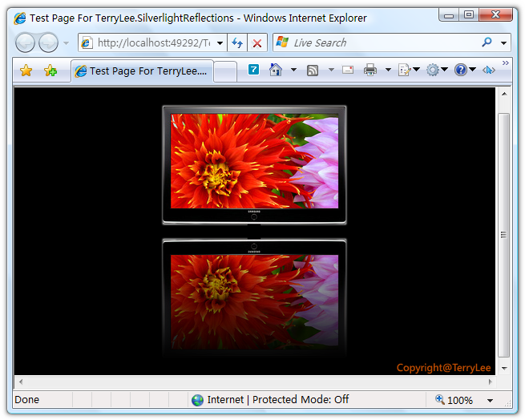The image size is (525, 420).
Task: Expand the command bar overflow chevron
Action: 505,63
